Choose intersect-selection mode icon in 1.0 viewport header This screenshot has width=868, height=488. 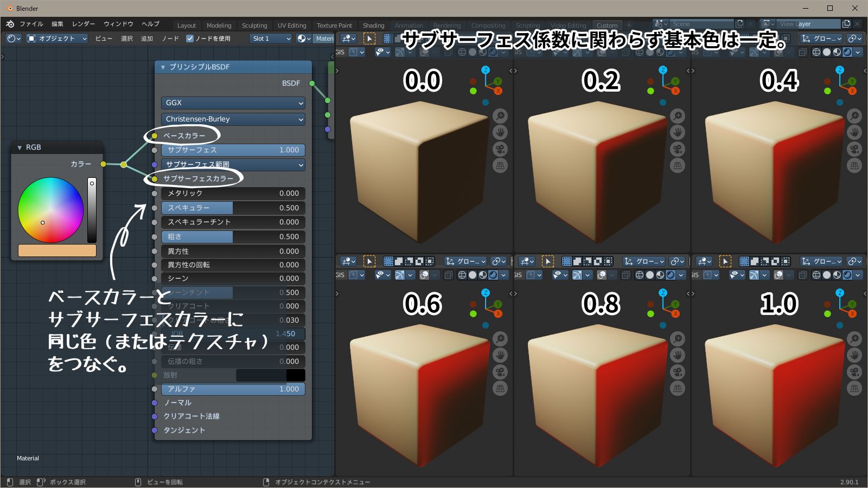785,261
